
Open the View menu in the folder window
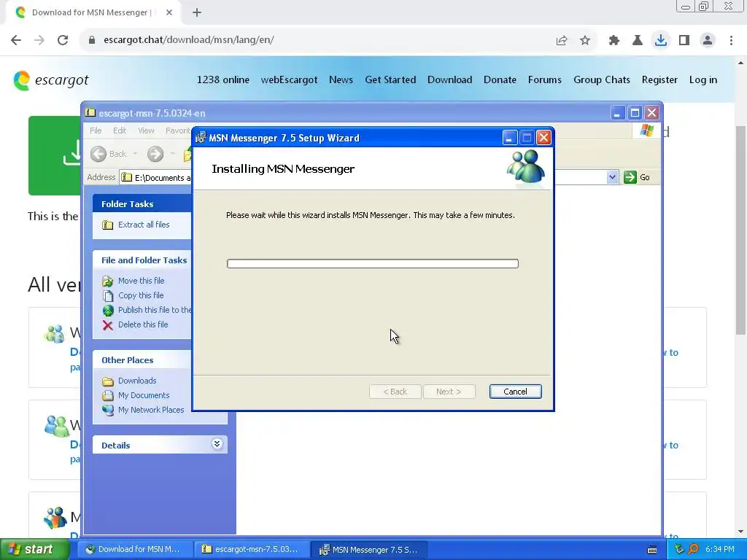(146, 131)
